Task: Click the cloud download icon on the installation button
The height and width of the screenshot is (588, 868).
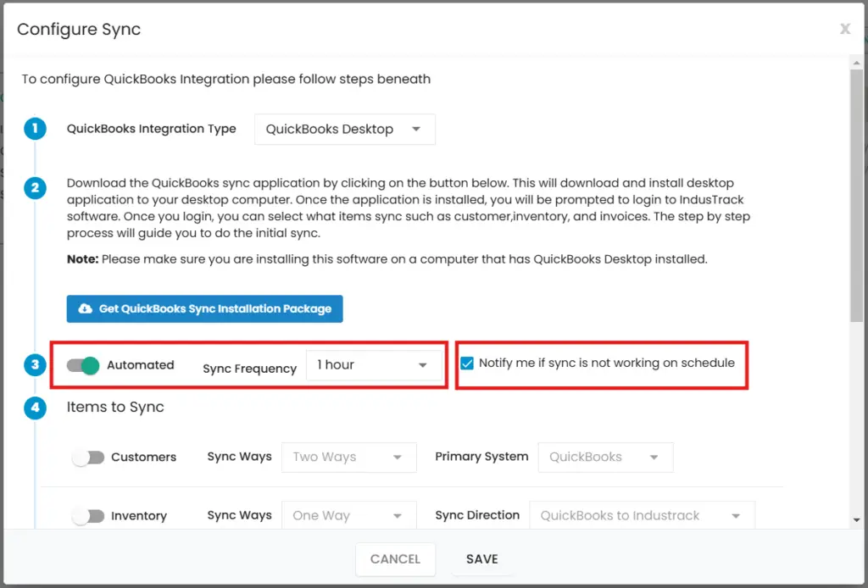Action: [x=86, y=308]
